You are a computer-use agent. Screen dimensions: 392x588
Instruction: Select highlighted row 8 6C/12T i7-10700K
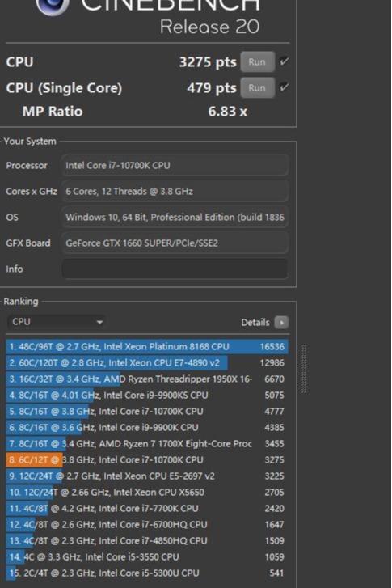click(x=147, y=459)
